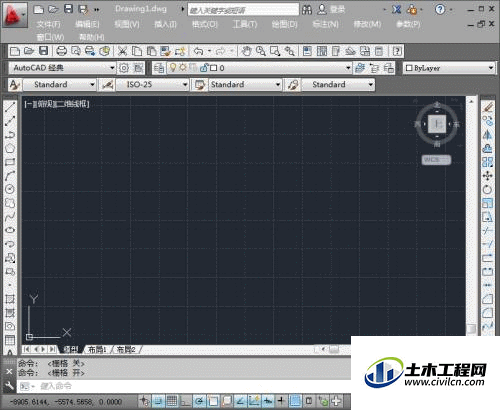Select the Rectangle tool
The width and height of the screenshot is (500, 410).
pyautogui.click(x=10, y=162)
